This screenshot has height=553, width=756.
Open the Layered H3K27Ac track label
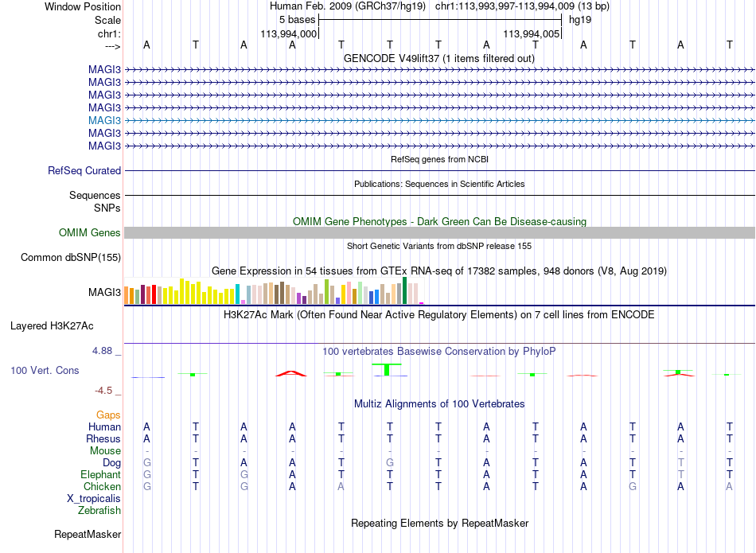pyautogui.click(x=52, y=326)
